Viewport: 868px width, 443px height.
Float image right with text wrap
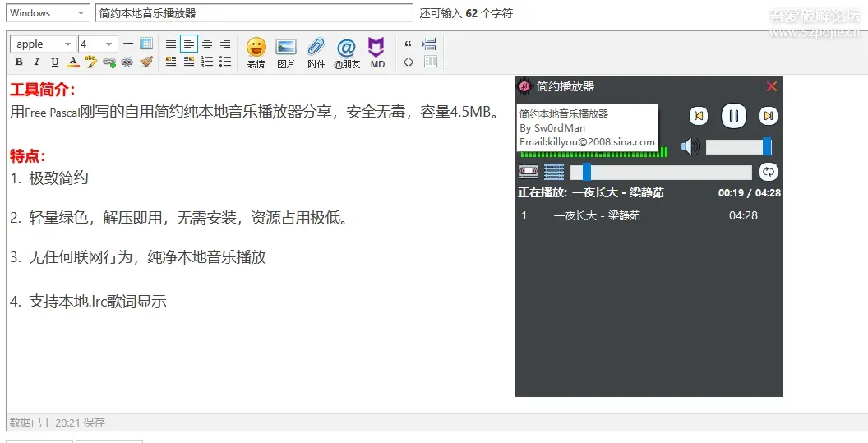tap(189, 62)
